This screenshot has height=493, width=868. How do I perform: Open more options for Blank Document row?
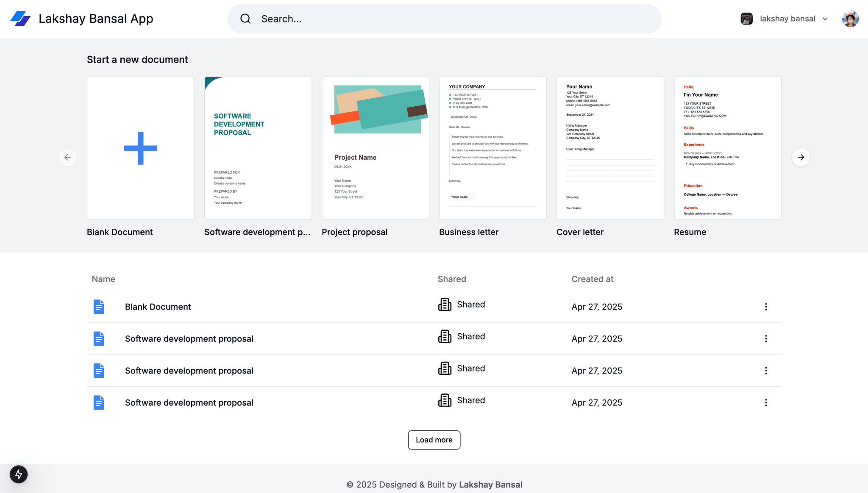pos(765,307)
